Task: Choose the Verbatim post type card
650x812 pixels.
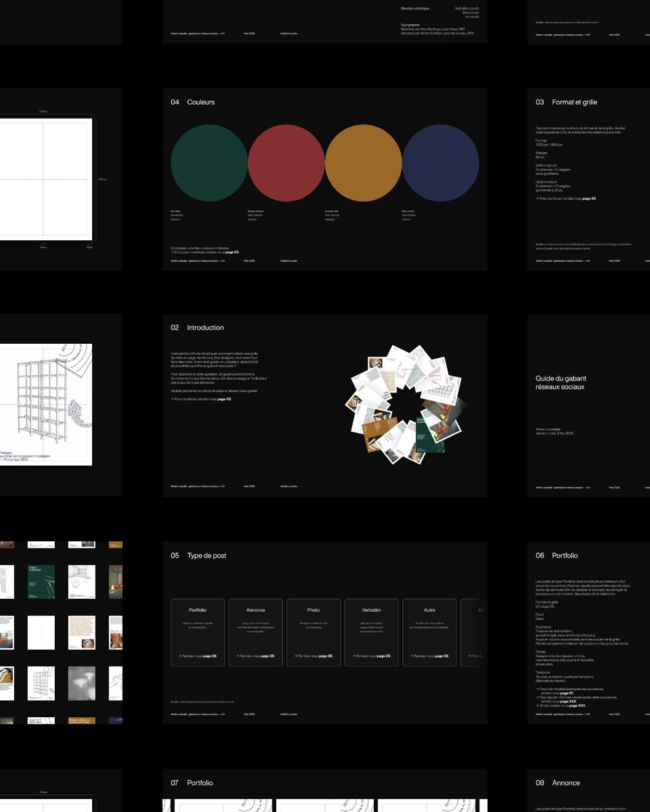Action: pyautogui.click(x=372, y=633)
